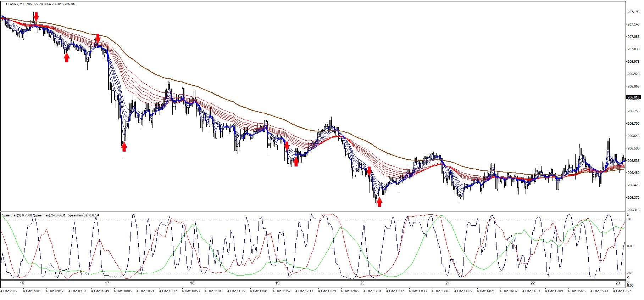The image size is (644, 300).
Task: Click the topmost red down arrow near 207.195
Action: (x=36, y=16)
